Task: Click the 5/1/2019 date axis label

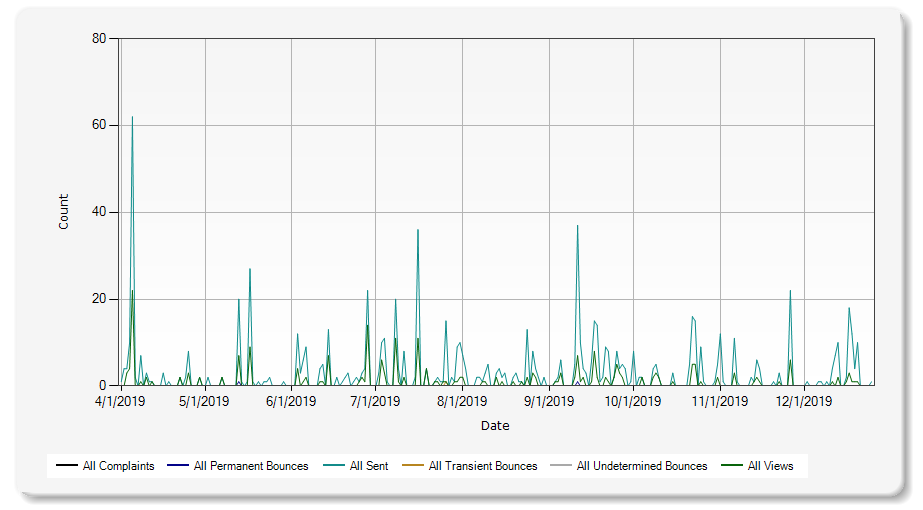Action: (204, 402)
